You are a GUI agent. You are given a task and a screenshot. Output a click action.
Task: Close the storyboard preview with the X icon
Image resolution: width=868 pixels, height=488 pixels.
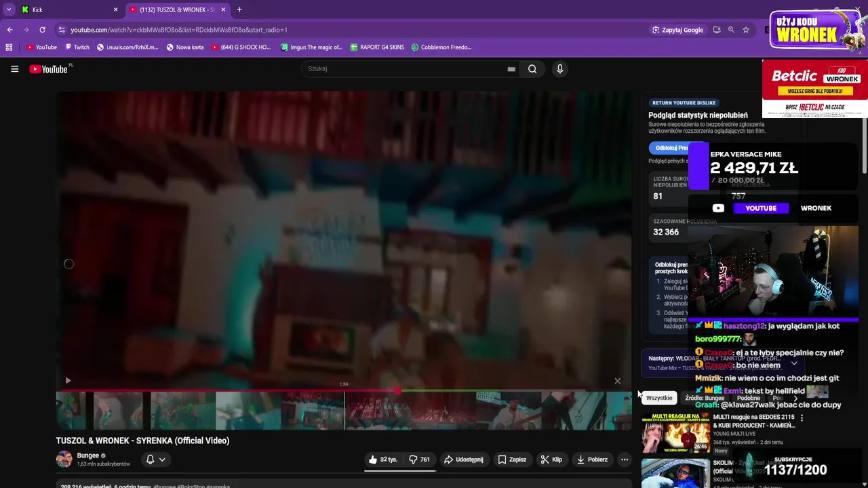[x=617, y=381]
